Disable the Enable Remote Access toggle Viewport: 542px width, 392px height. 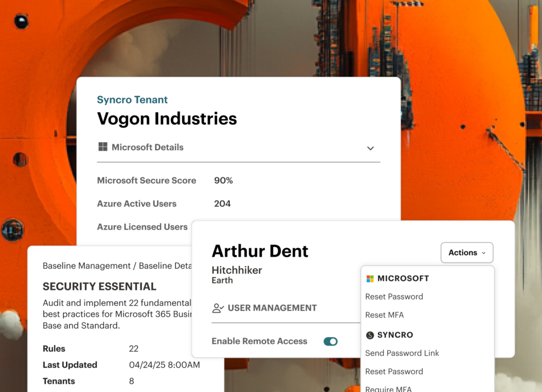point(330,341)
